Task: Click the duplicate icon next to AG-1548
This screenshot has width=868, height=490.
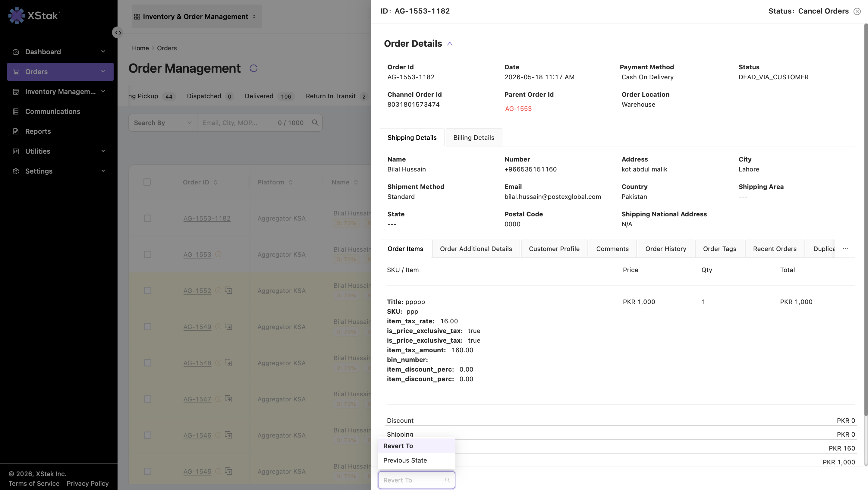Action: click(228, 363)
